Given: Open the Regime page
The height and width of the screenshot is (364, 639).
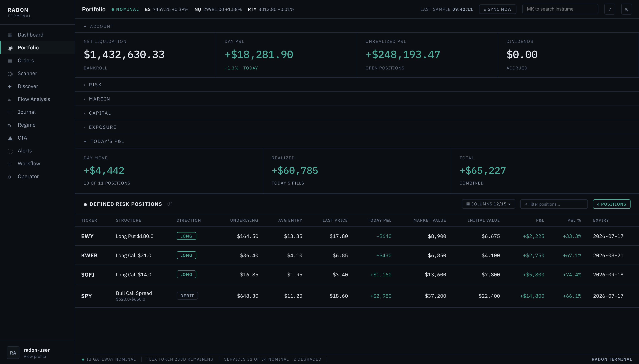Looking at the screenshot, I should point(38,125).
